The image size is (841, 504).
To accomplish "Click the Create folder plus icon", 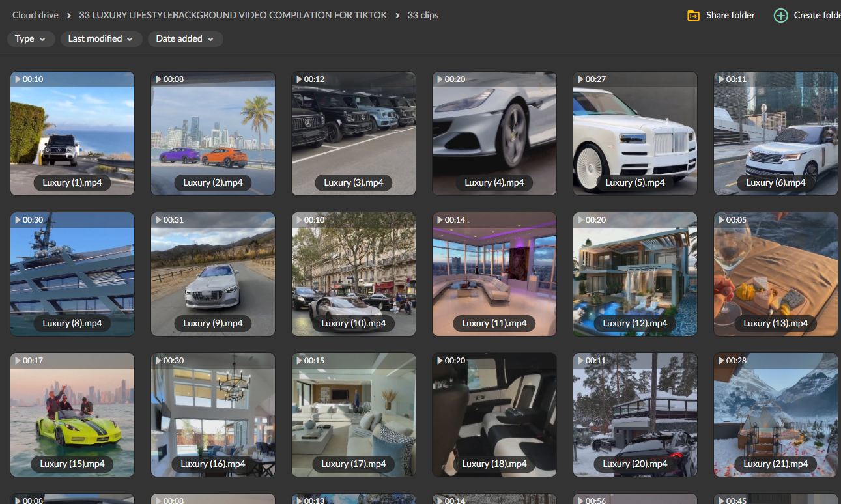I will click(780, 15).
